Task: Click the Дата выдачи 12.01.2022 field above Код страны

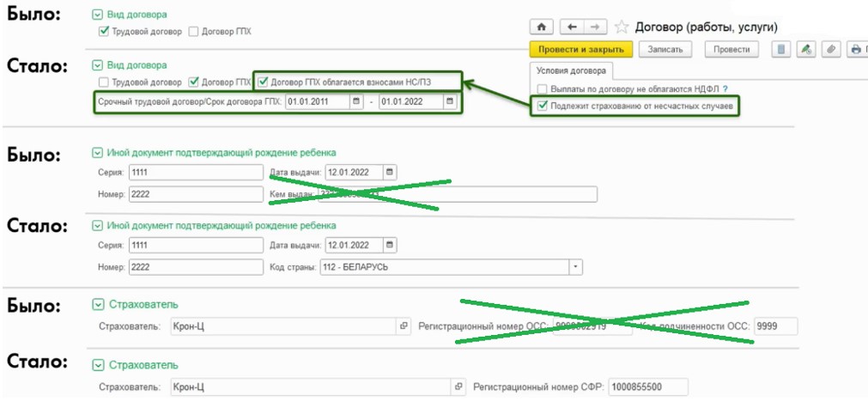Action: pyautogui.click(x=355, y=245)
